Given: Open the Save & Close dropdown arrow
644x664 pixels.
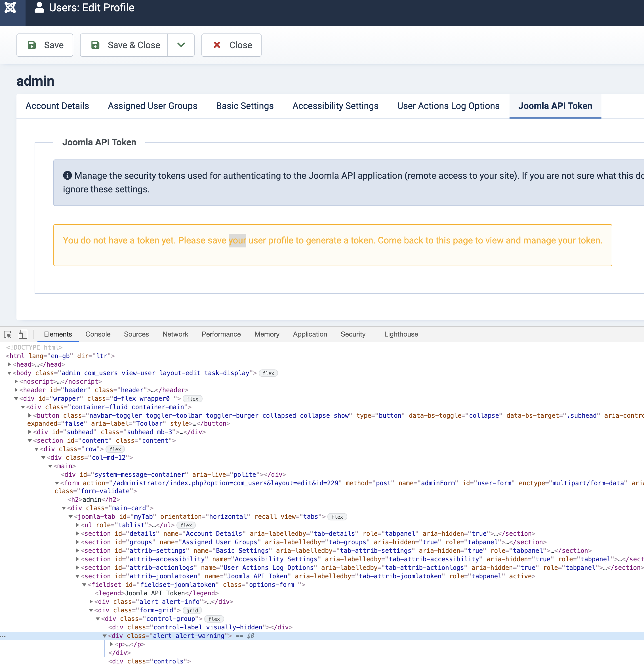Looking at the screenshot, I should tap(181, 45).
